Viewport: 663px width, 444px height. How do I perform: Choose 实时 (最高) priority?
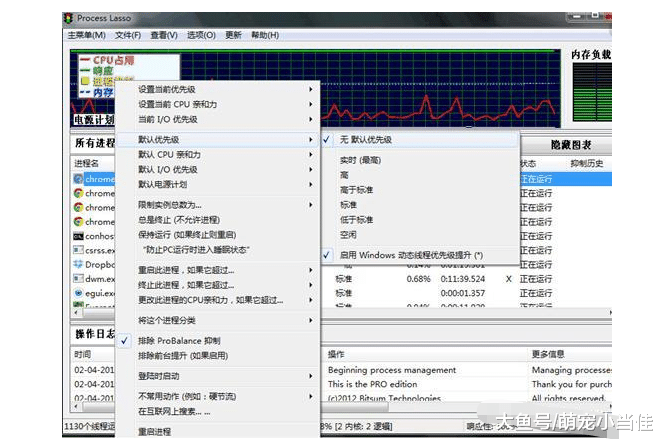419,160
